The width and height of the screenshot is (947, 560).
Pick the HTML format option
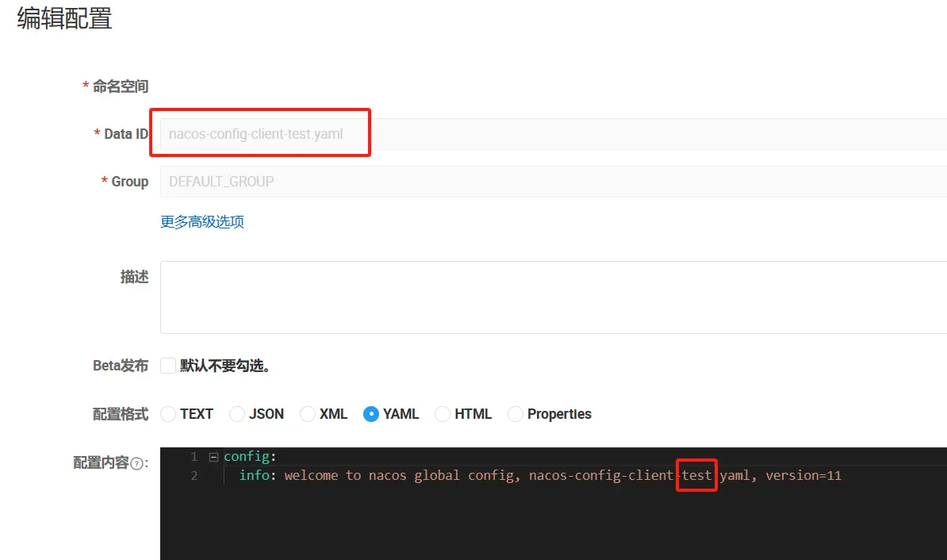pyautogui.click(x=443, y=414)
